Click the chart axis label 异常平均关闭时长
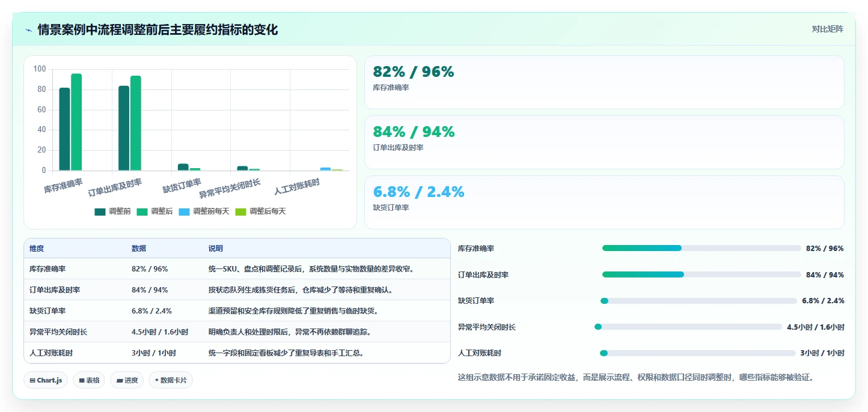This screenshot has height=412, width=868. pyautogui.click(x=230, y=189)
